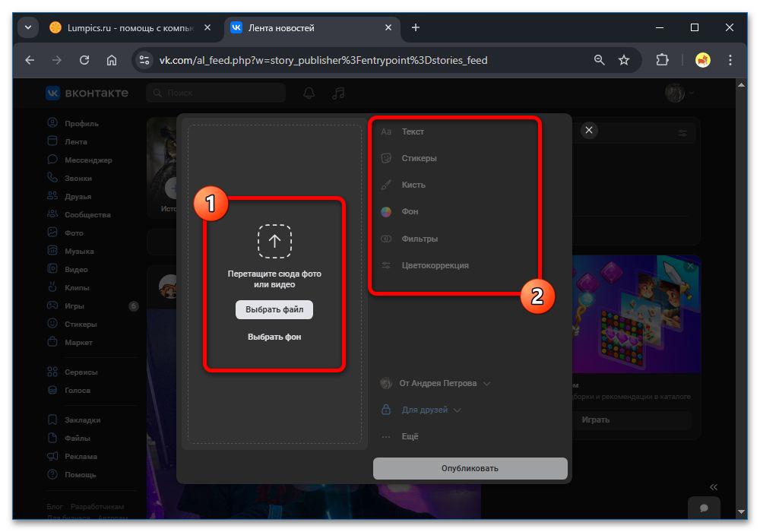760x532 pixels.
Task: Open the zoom magnifier icon in address bar
Action: (600, 60)
